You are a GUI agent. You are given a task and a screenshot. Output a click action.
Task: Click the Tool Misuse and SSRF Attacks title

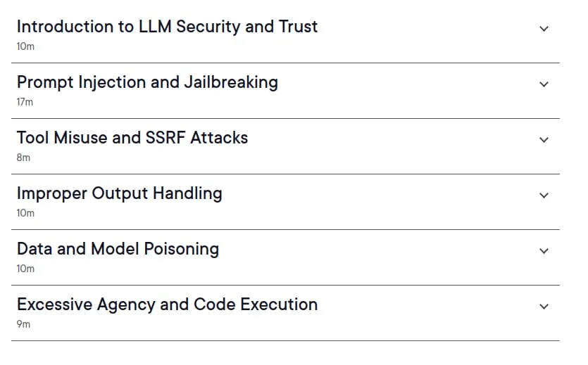pyautogui.click(x=132, y=138)
